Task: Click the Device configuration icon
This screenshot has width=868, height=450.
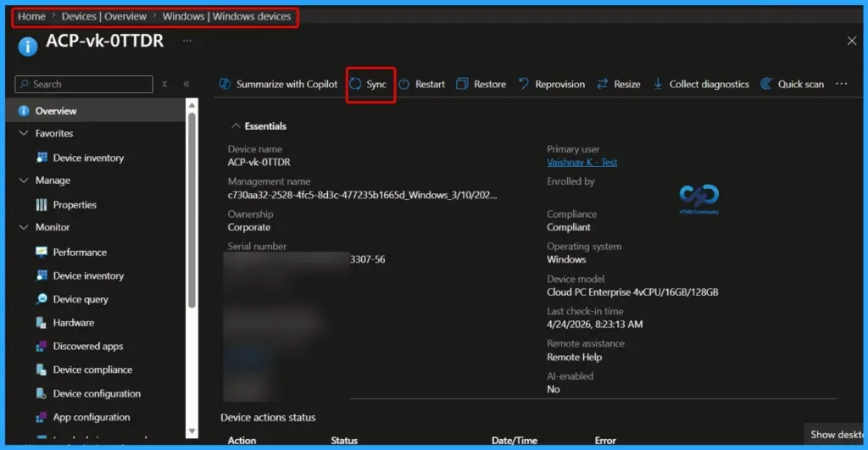Action: 42,393
